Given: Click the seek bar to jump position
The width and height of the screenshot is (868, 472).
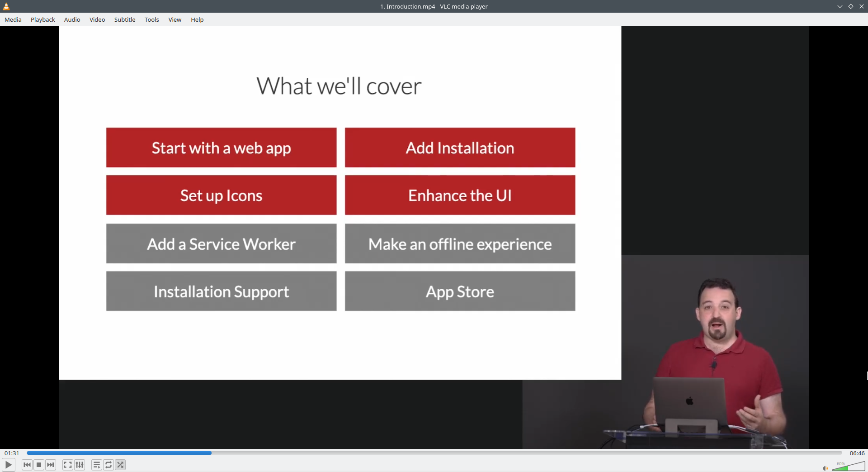Looking at the screenshot, I should (x=434, y=453).
